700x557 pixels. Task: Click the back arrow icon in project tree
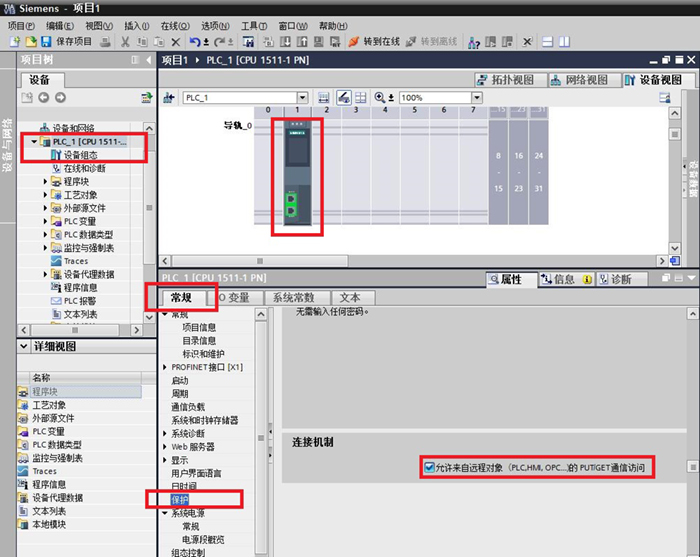(43, 98)
